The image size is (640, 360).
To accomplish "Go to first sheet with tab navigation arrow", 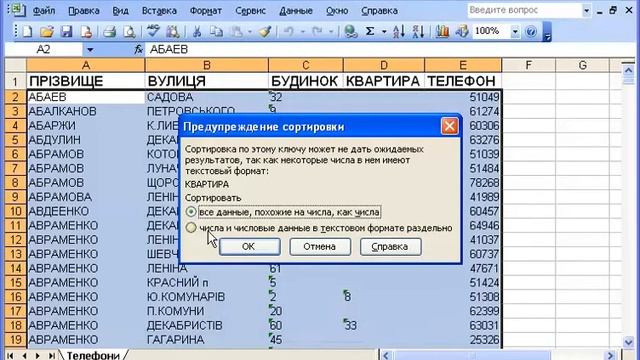I will pos(11,356).
